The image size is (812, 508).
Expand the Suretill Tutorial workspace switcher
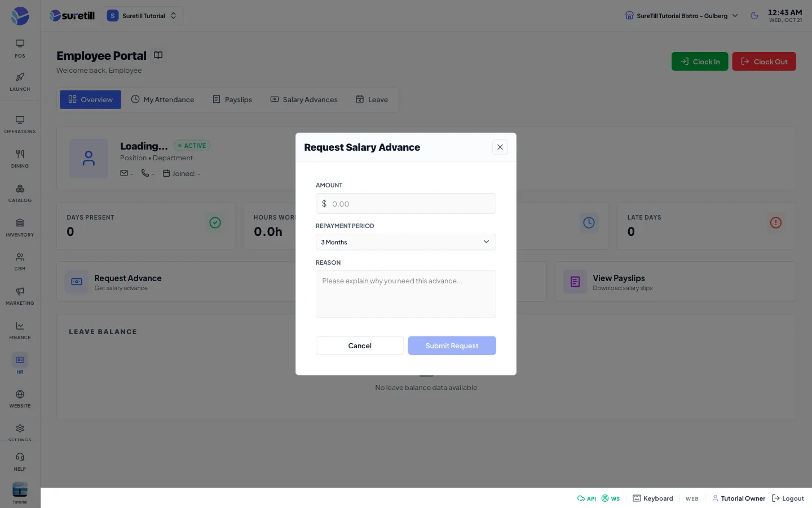[142, 16]
